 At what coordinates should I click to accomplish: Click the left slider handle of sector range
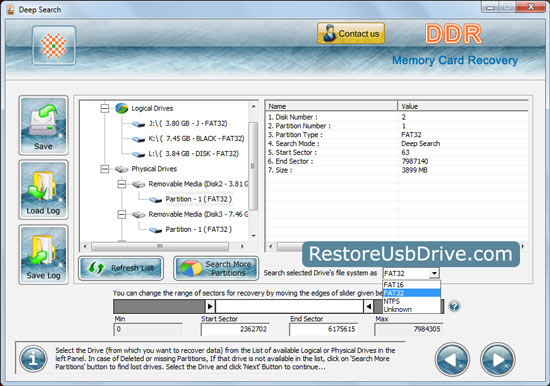210,306
